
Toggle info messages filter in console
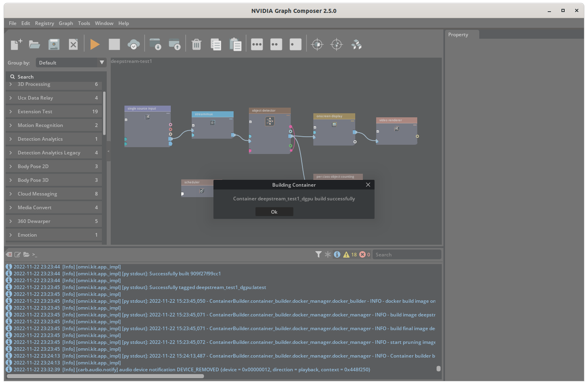click(x=337, y=254)
